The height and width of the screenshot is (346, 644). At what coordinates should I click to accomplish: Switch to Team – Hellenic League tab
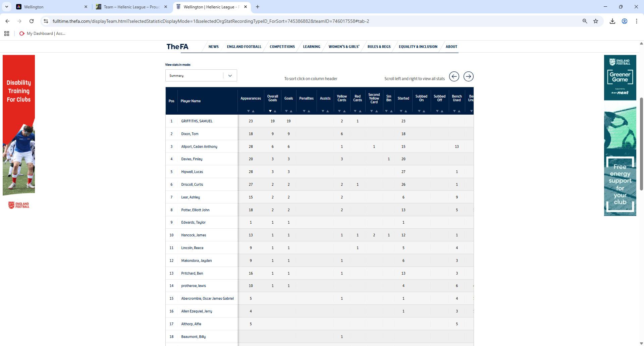point(131,7)
